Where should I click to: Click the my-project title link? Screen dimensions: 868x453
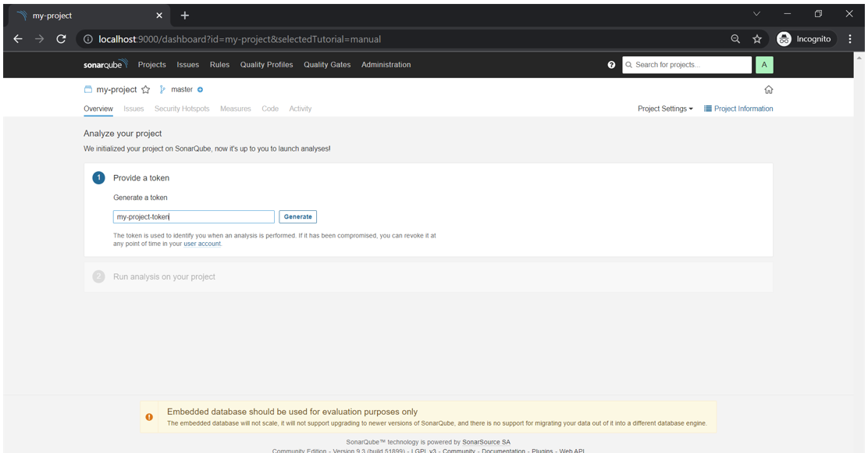(x=116, y=90)
